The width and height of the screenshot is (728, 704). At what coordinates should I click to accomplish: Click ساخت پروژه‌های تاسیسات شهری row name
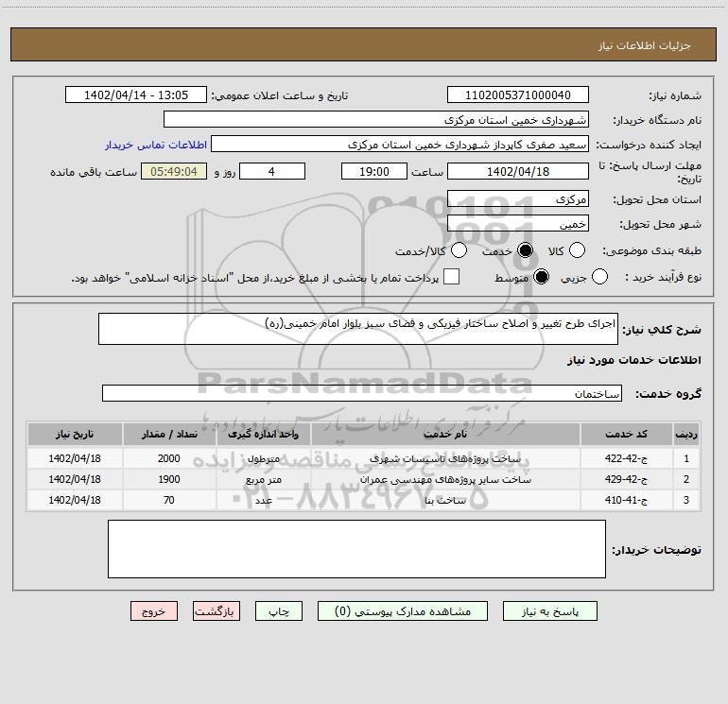445,458
